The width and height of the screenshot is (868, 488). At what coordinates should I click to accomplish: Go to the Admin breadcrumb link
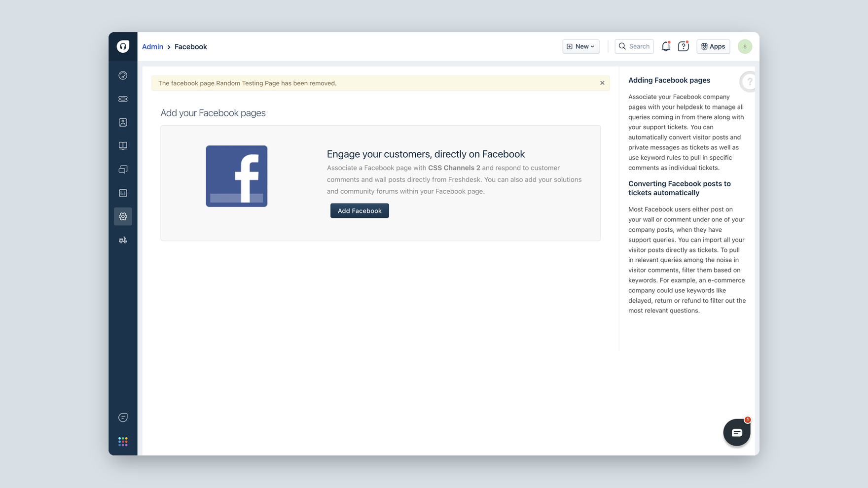coord(152,47)
